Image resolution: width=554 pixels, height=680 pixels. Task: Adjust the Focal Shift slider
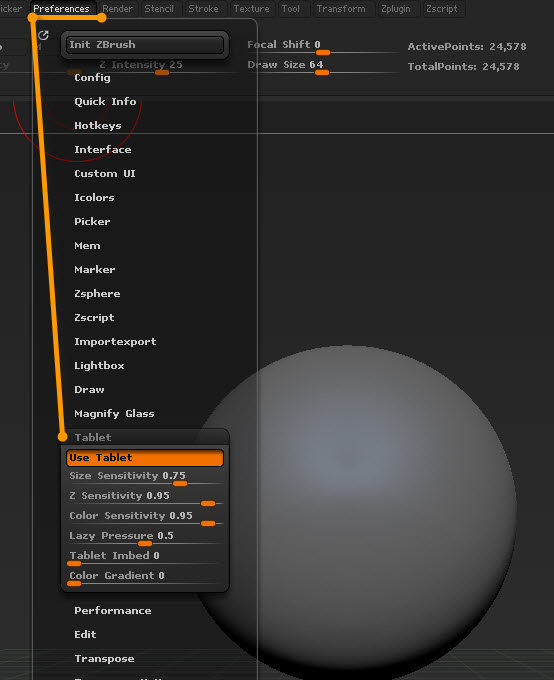click(x=322, y=47)
